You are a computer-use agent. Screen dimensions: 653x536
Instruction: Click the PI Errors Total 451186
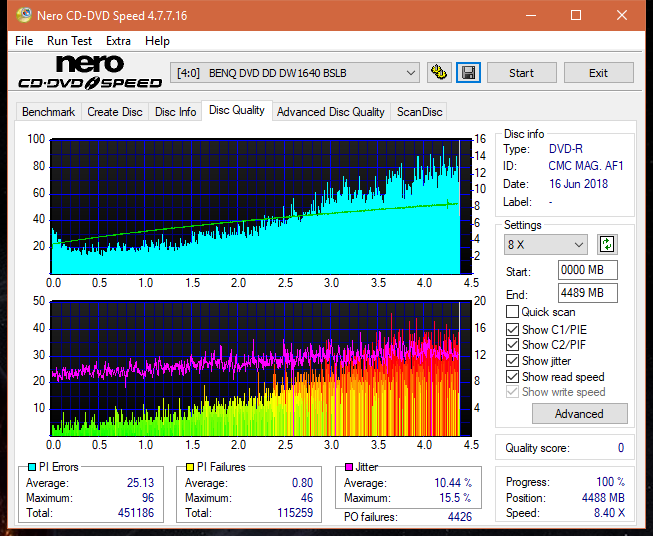point(136,513)
